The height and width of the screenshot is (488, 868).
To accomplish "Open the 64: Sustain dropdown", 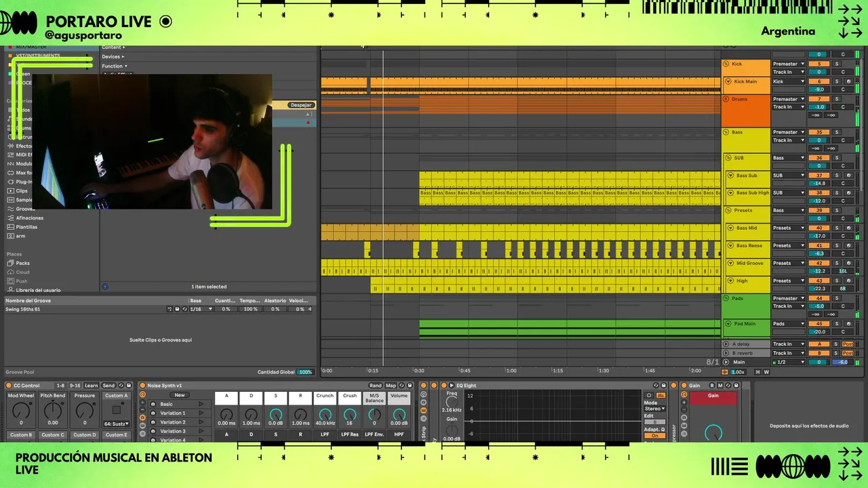I will (116, 424).
